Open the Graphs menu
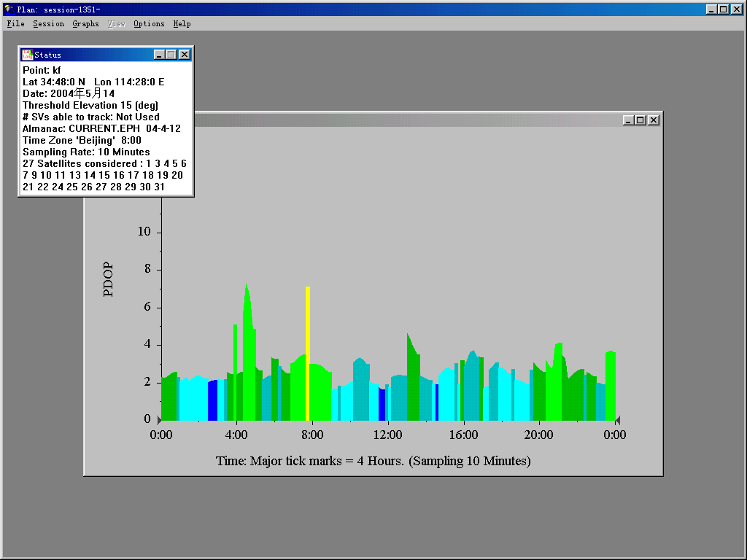747x560 pixels. [86, 24]
